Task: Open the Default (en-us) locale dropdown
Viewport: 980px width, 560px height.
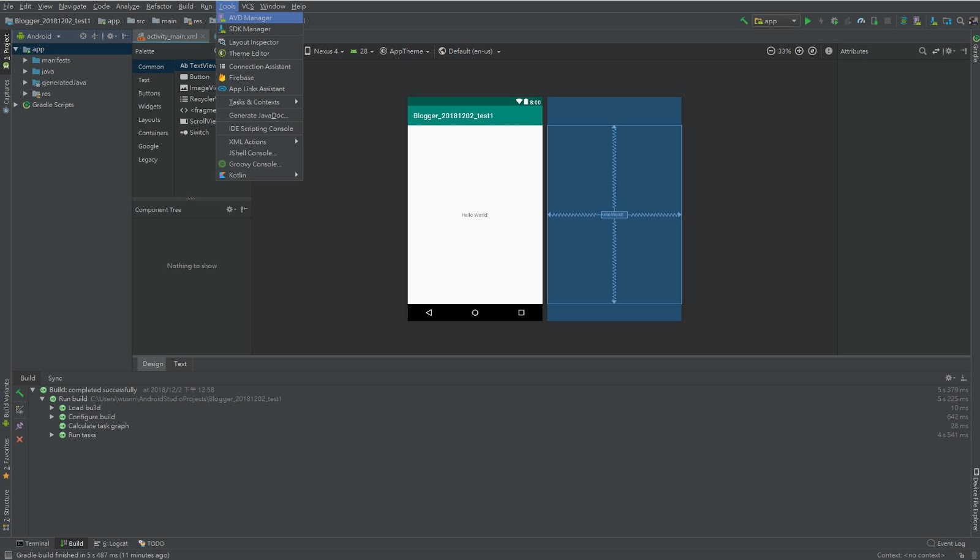Action: [470, 51]
